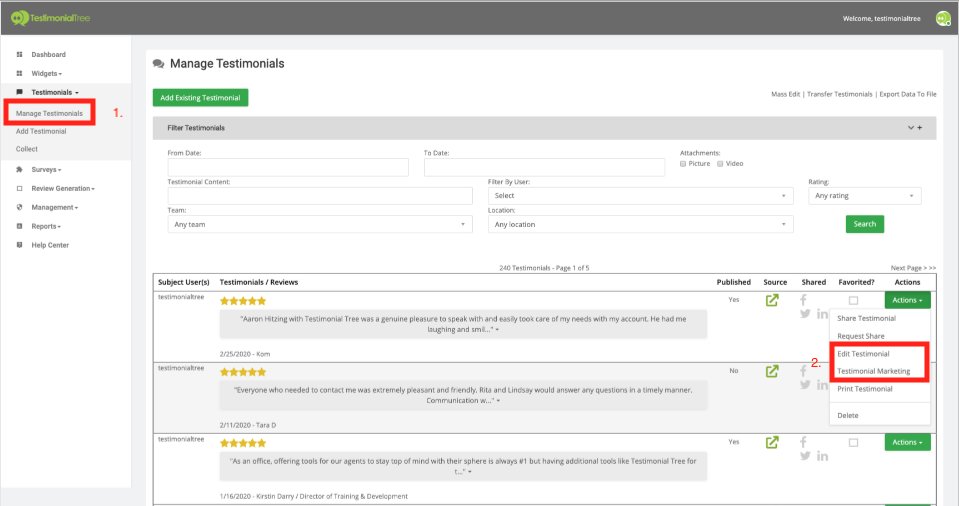Choose Request Share from Actions menu
This screenshot has height=506, width=959.
tap(861, 337)
